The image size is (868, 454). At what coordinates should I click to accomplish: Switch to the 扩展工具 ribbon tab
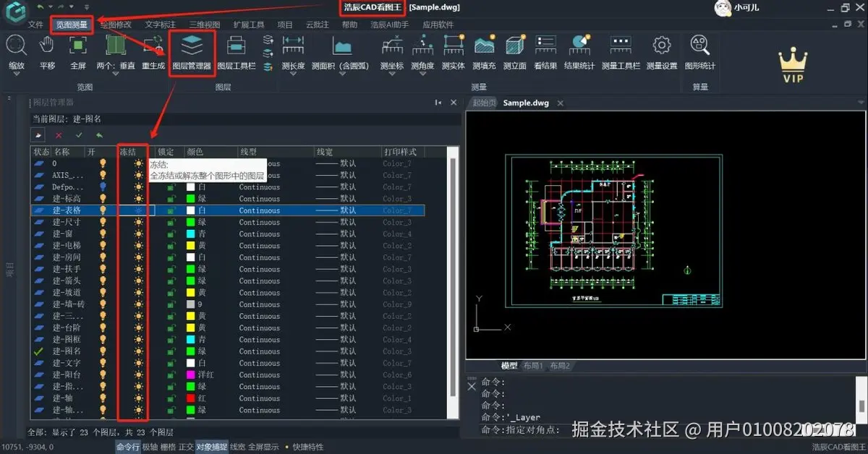pyautogui.click(x=249, y=24)
